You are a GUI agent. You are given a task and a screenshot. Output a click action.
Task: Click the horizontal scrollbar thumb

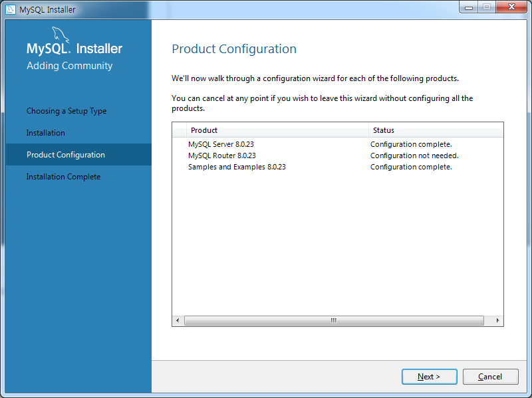point(334,320)
